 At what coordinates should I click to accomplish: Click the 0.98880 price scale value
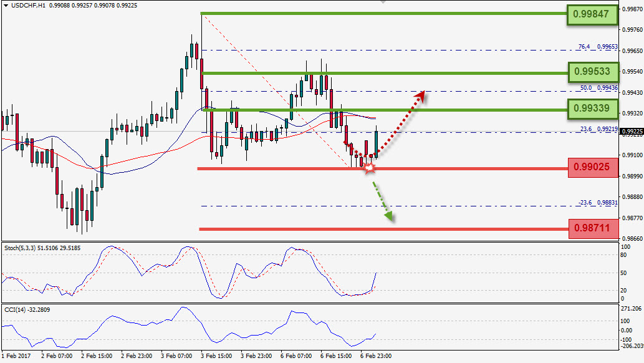[x=633, y=197]
